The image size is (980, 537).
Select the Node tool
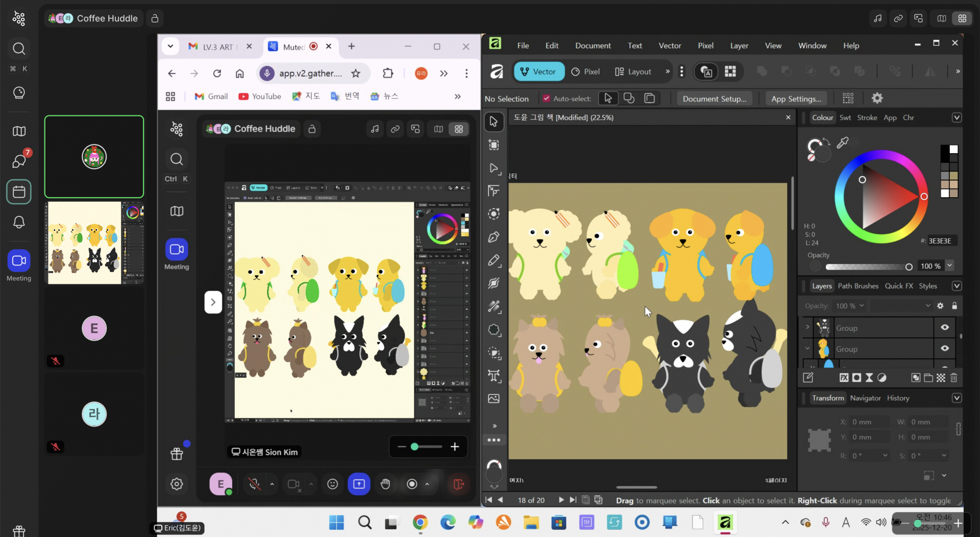(494, 168)
